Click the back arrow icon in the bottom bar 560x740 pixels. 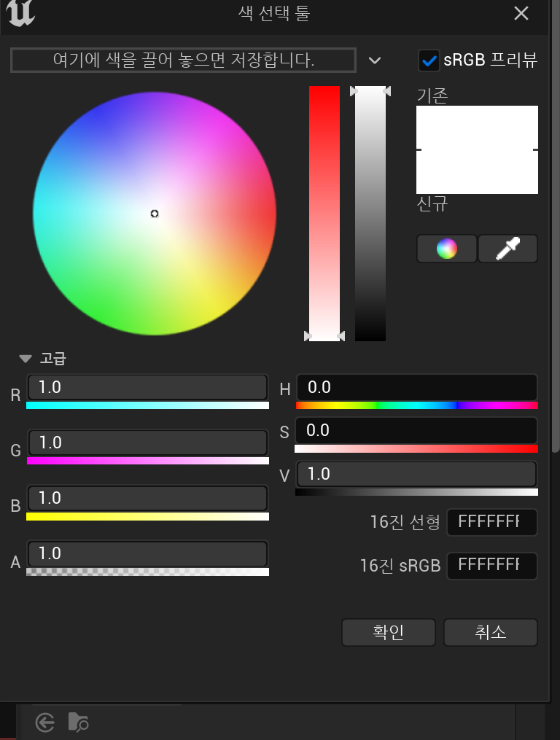pyautogui.click(x=45, y=723)
